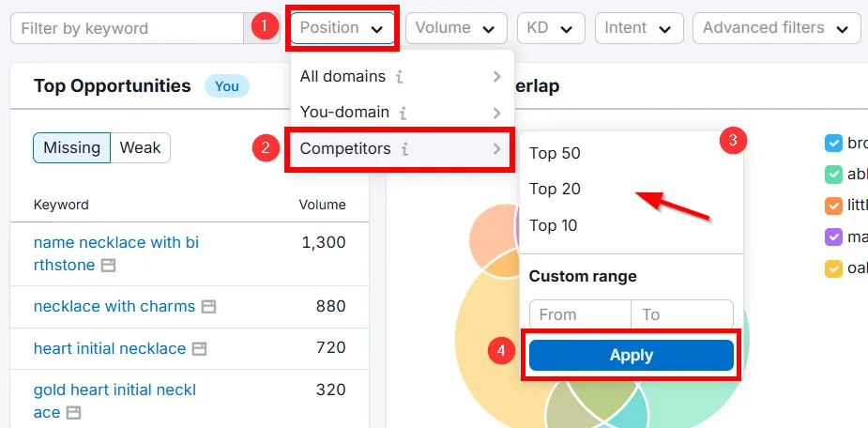This screenshot has height=428, width=868.
Task: Uncheck the blue competitor checkbox
Action: click(x=833, y=144)
